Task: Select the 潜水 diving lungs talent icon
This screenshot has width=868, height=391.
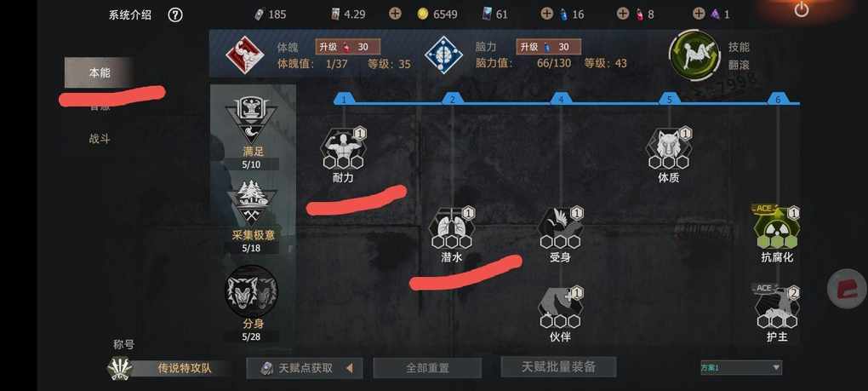Action: (x=452, y=228)
